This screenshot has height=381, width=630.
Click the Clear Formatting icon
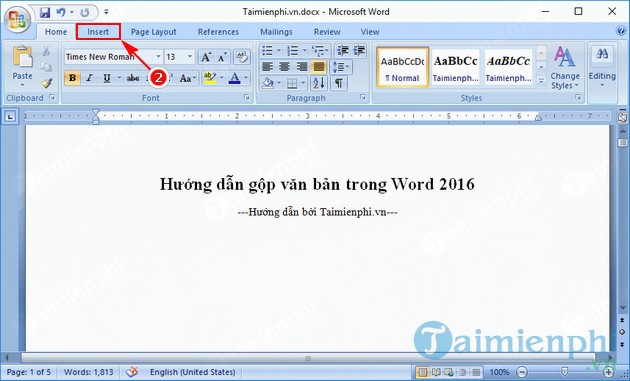[x=242, y=57]
